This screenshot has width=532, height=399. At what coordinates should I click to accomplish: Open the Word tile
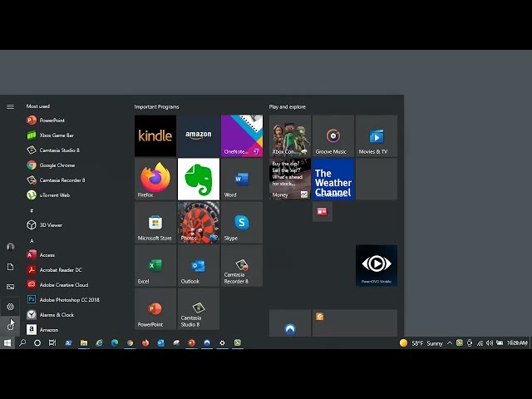(x=242, y=179)
